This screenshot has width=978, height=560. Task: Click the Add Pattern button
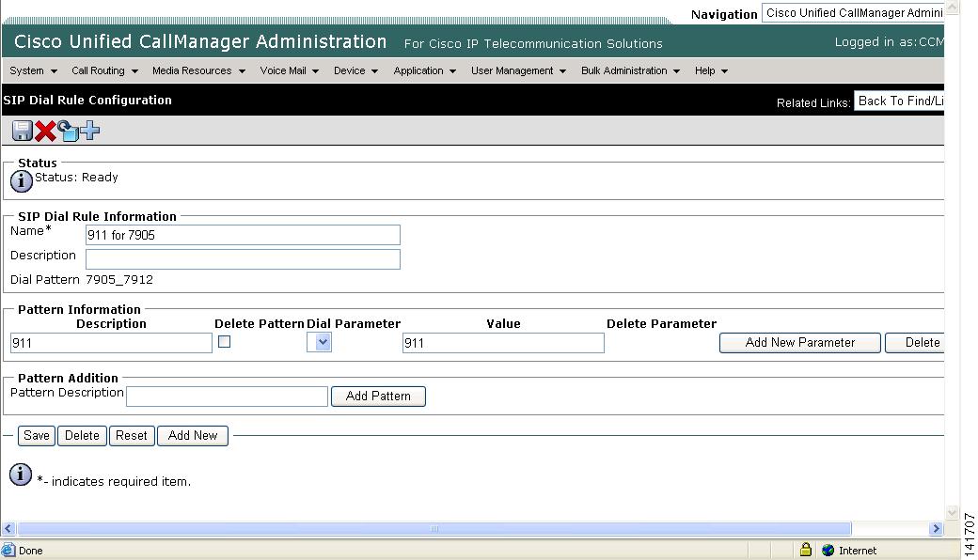click(x=378, y=397)
